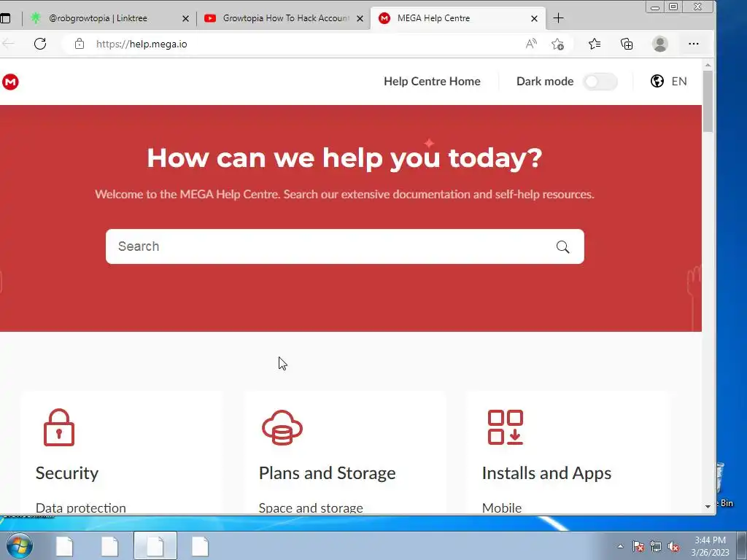Viewport: 747px width, 560px height.
Task: Close the MEGA Help Centre tab
Action: tap(534, 18)
